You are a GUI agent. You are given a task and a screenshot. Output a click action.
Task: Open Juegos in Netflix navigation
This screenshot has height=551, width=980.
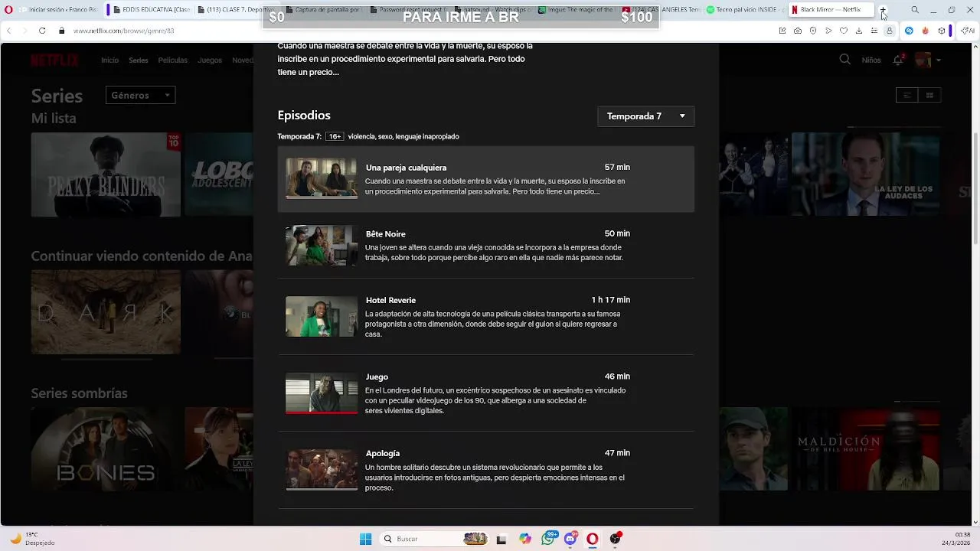[210, 60]
